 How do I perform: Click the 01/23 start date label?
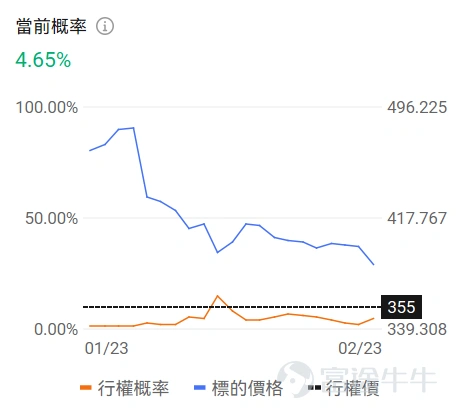coord(106,349)
